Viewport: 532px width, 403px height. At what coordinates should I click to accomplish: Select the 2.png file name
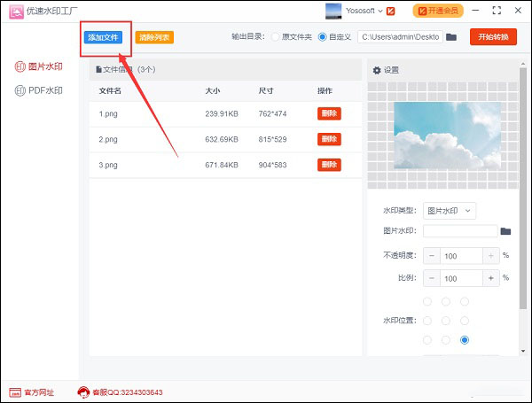(x=108, y=139)
